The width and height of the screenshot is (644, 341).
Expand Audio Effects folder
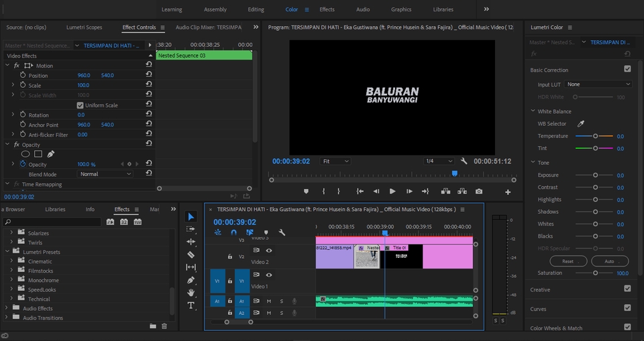tap(7, 308)
